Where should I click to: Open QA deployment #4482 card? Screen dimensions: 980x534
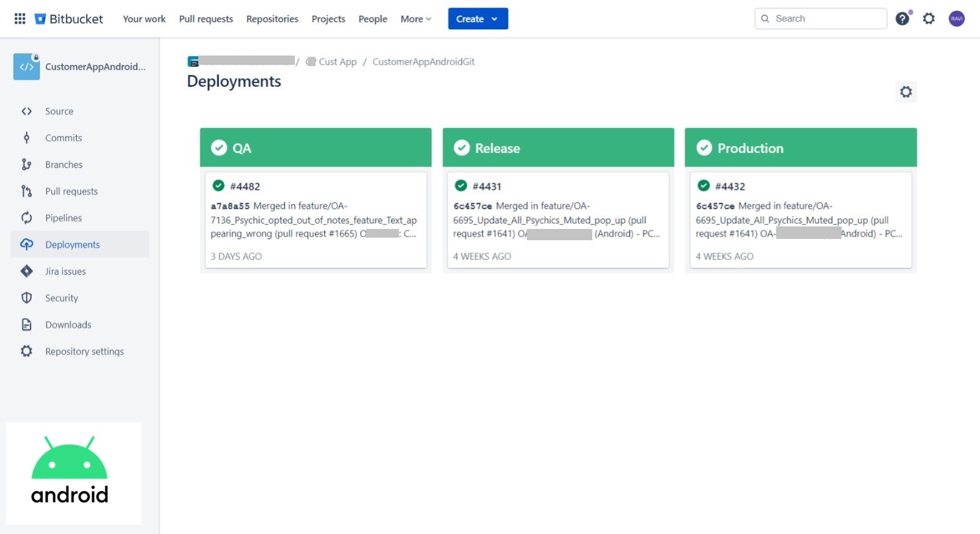[315, 220]
